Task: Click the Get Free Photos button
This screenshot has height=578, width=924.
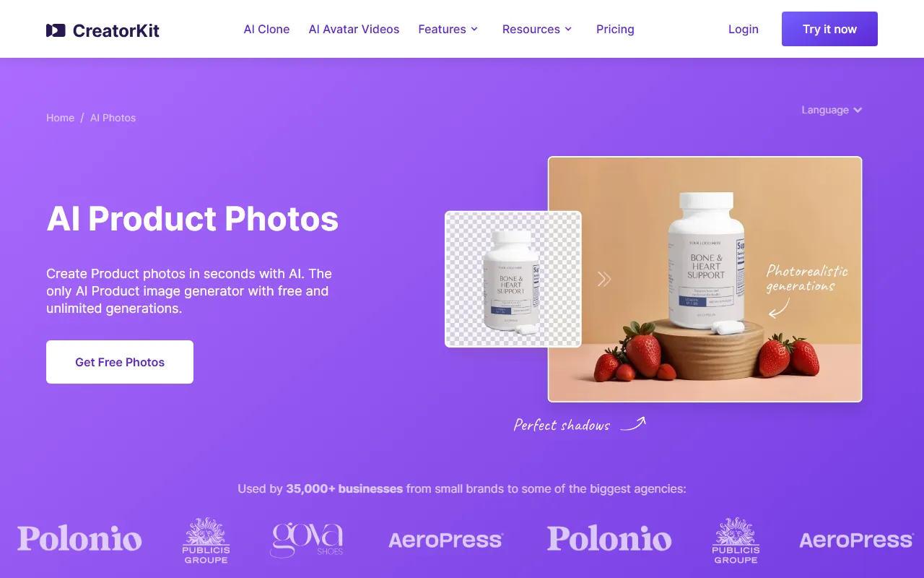Action: (120, 362)
